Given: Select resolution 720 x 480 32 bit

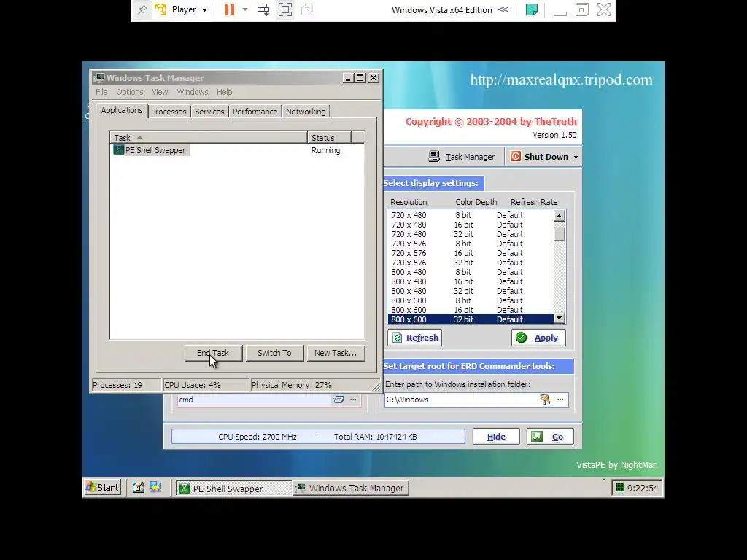Looking at the screenshot, I should (471, 234).
